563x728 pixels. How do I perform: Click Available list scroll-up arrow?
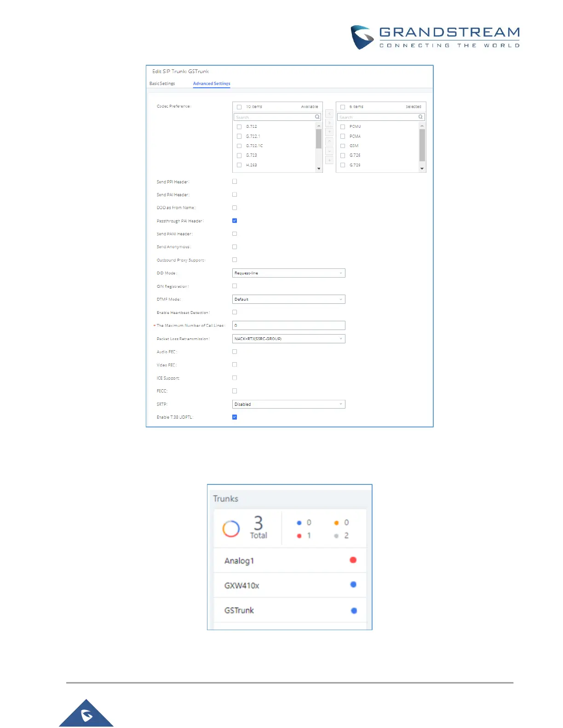(319, 125)
